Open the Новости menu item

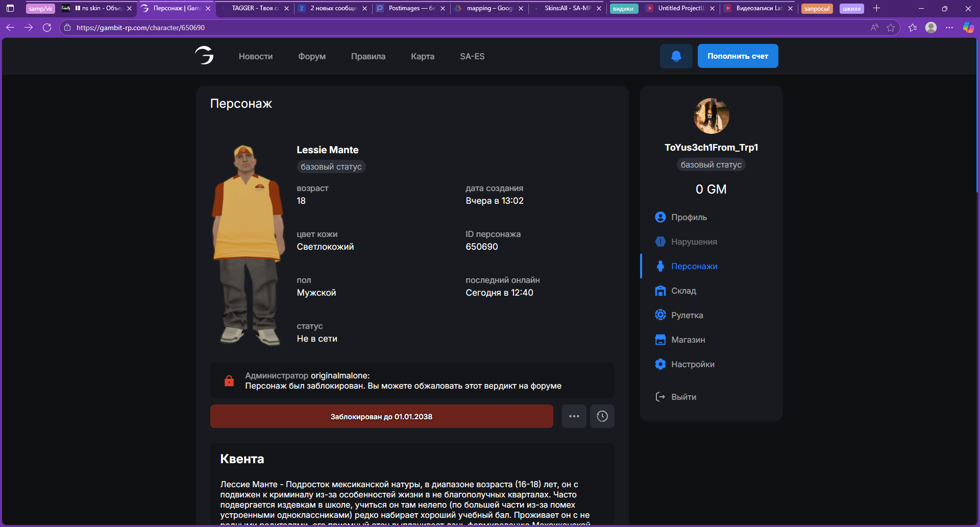pos(256,56)
